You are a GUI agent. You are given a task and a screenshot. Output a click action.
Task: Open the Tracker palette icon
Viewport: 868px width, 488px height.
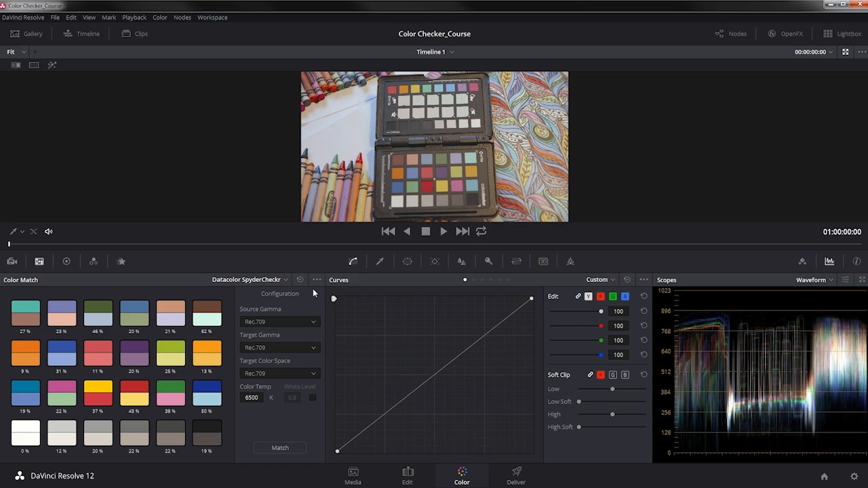pos(435,262)
